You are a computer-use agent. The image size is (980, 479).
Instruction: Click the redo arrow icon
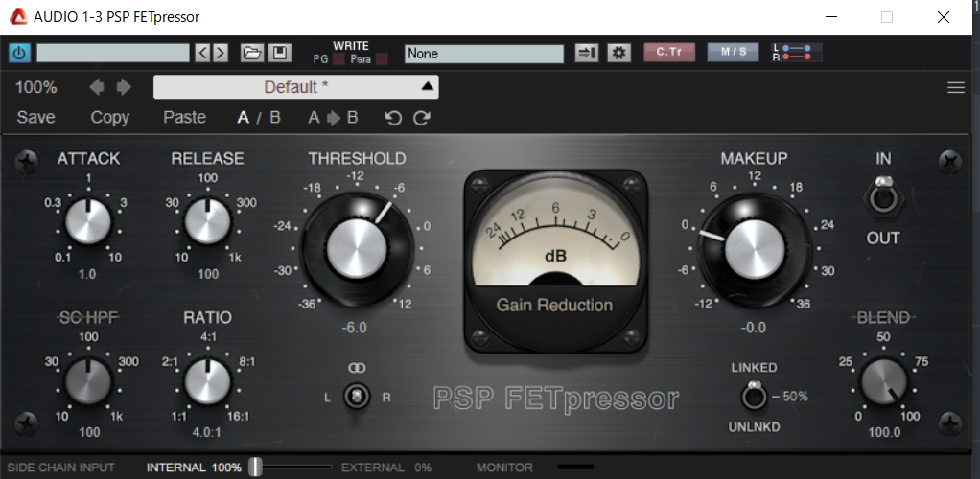click(422, 118)
